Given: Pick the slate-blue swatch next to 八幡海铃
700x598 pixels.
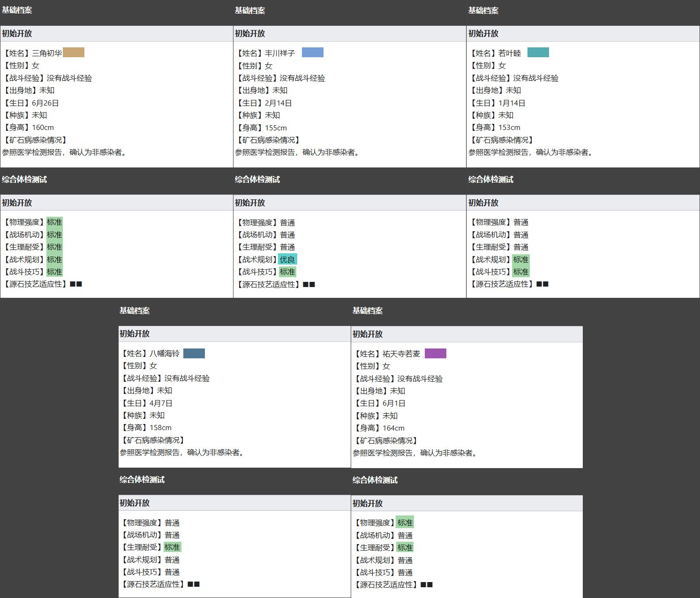Looking at the screenshot, I should click(194, 353).
